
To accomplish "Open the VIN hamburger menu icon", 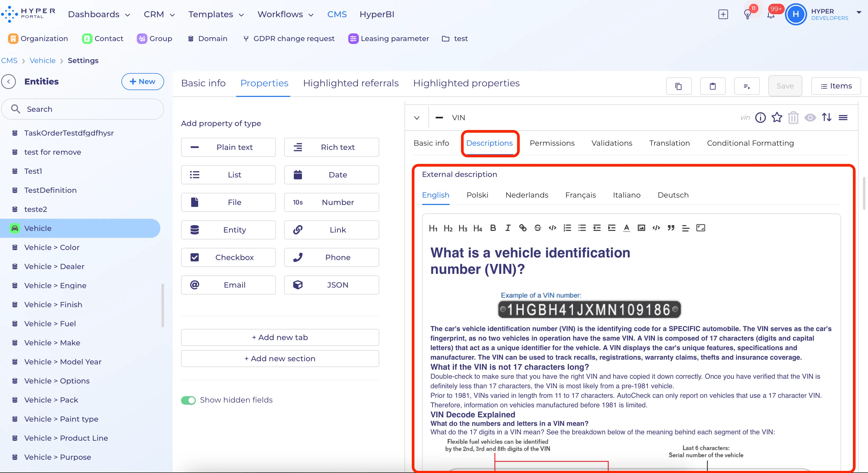I will coord(843,117).
